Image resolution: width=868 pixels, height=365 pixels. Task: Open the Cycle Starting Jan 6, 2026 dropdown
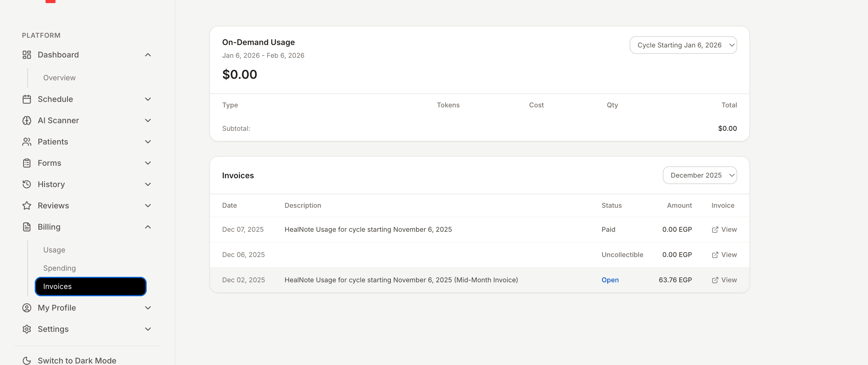683,45
